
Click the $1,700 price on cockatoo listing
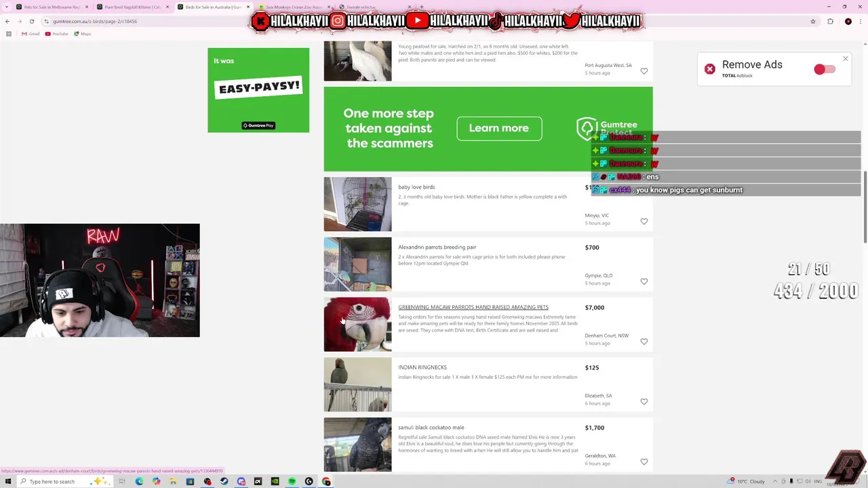click(595, 428)
